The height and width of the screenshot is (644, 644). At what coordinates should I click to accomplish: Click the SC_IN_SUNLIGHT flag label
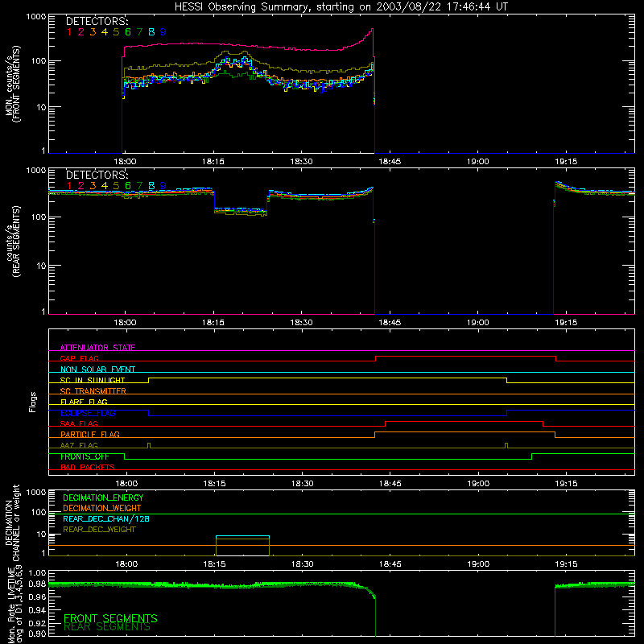click(93, 380)
